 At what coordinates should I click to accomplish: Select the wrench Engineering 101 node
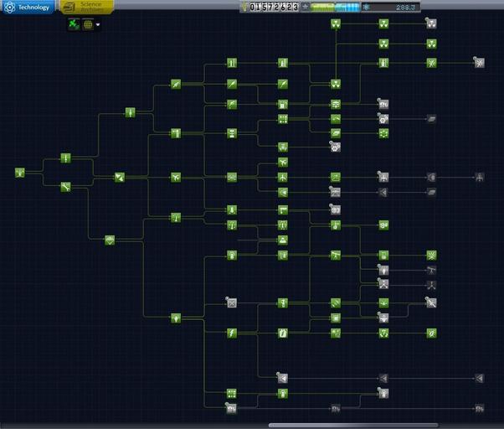coord(65,187)
